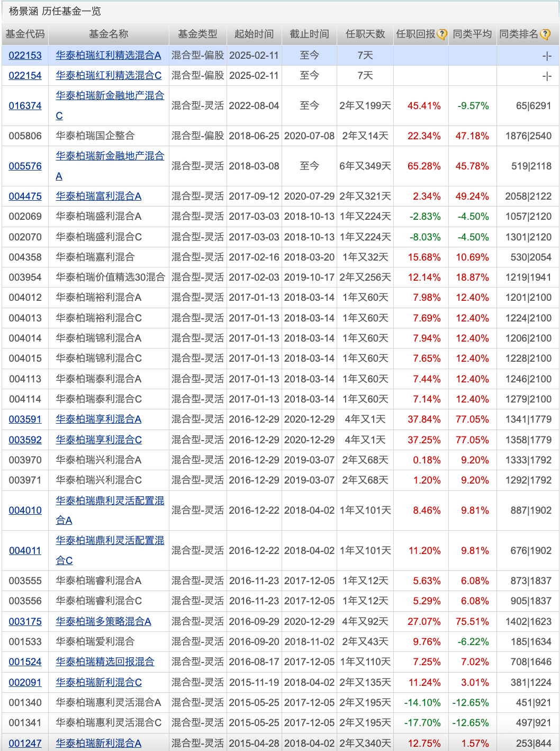This screenshot has width=560, height=751.
Task: Click the 同类平均 column header
Action: click(472, 34)
